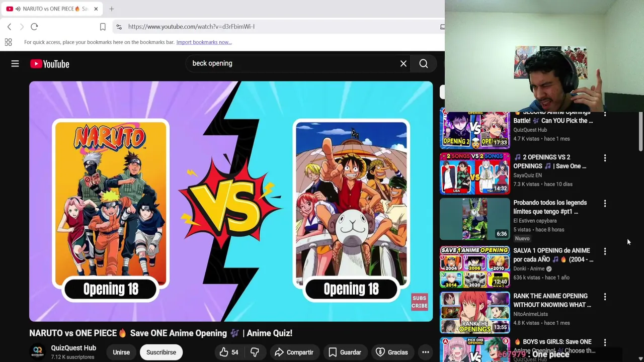Viewport: 644px width, 362px height.
Task: Open options menu for SECOND Anime Openings video
Action: point(605,114)
